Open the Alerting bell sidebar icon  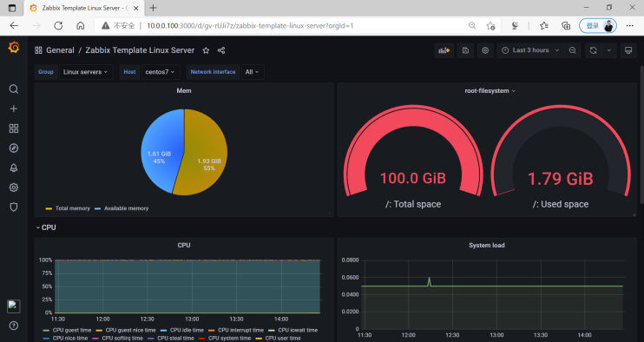pyautogui.click(x=14, y=168)
